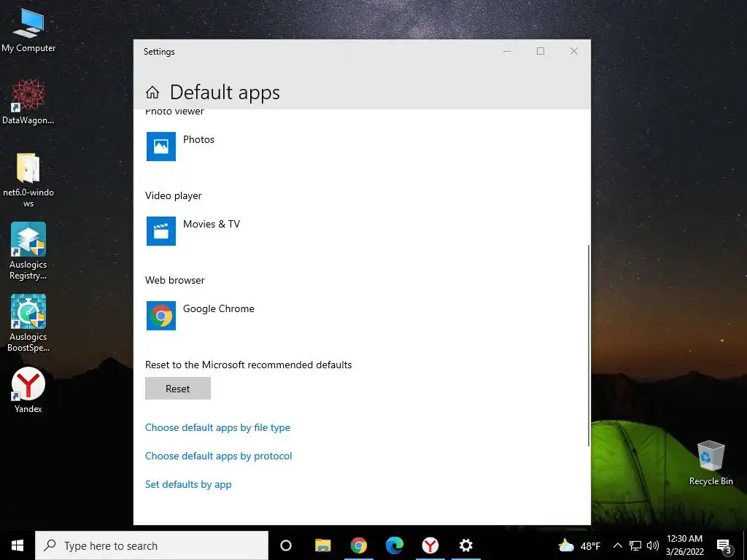
Task: Select the DataWagon desktop shortcut
Action: point(28,102)
